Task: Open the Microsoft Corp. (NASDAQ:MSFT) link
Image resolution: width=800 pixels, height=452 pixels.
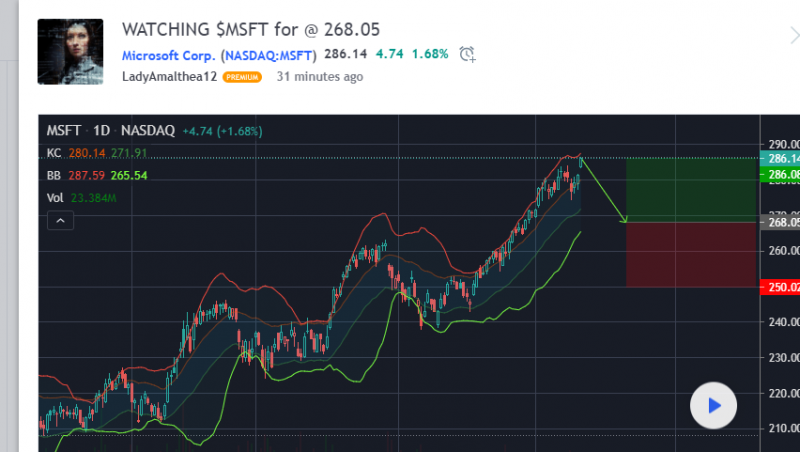Action: [219, 55]
